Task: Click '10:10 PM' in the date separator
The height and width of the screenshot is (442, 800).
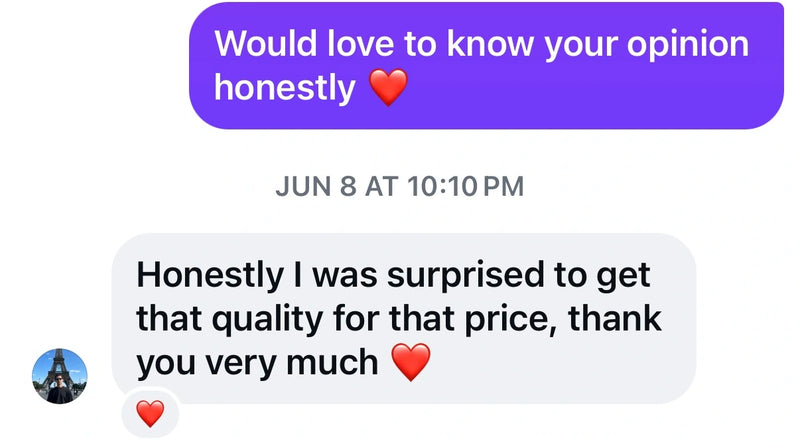Action: click(465, 186)
